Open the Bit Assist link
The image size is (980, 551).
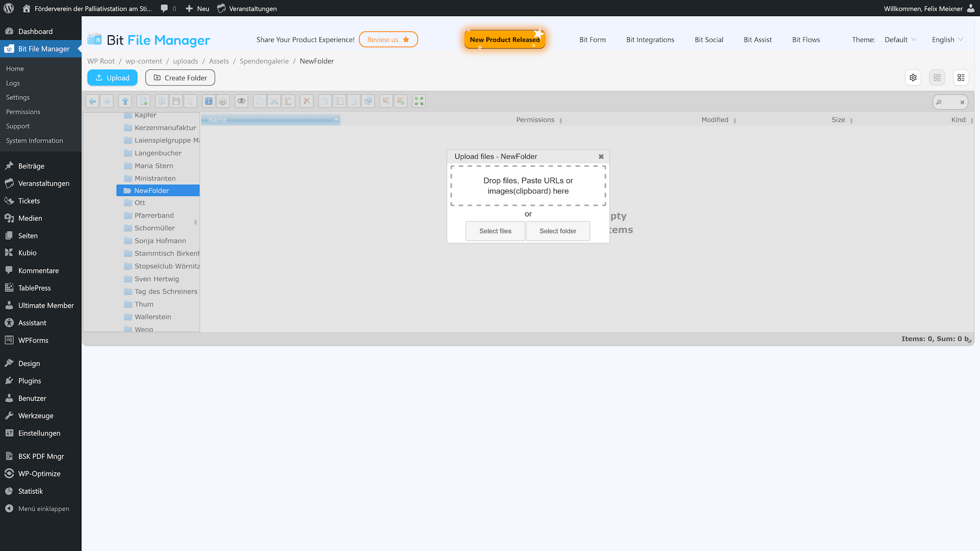click(757, 39)
